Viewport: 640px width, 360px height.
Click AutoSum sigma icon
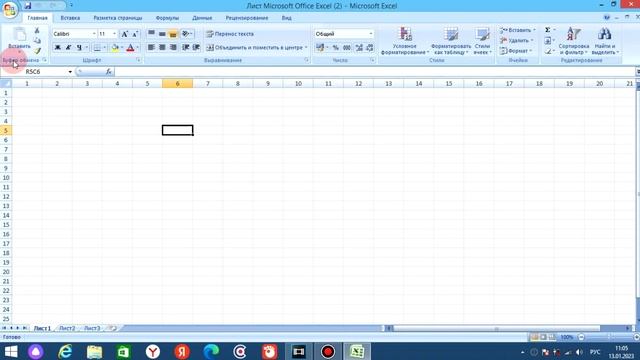[x=548, y=30]
